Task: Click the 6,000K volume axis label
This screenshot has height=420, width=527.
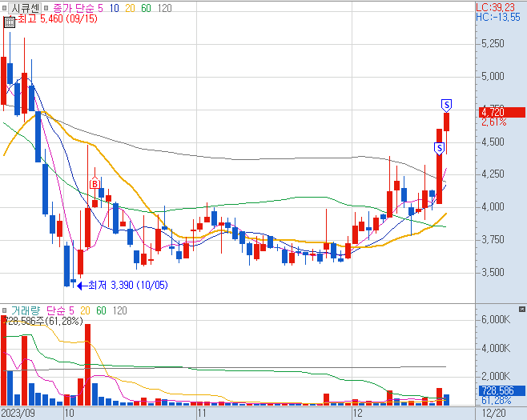Action: pos(496,320)
